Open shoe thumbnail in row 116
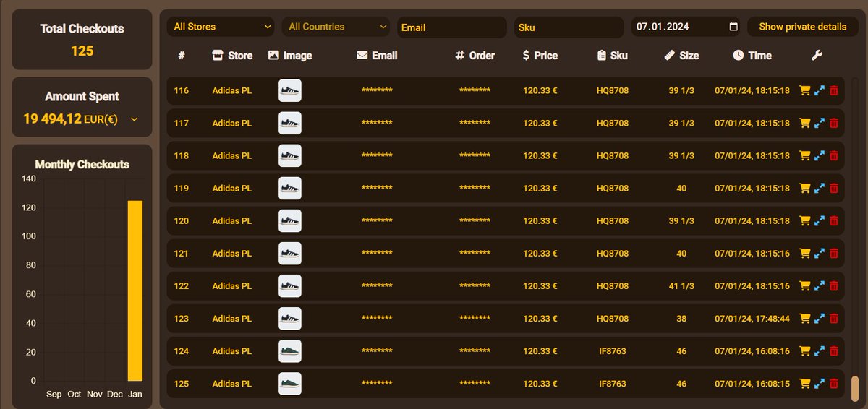Image resolution: width=868 pixels, height=409 pixels. 290,90
